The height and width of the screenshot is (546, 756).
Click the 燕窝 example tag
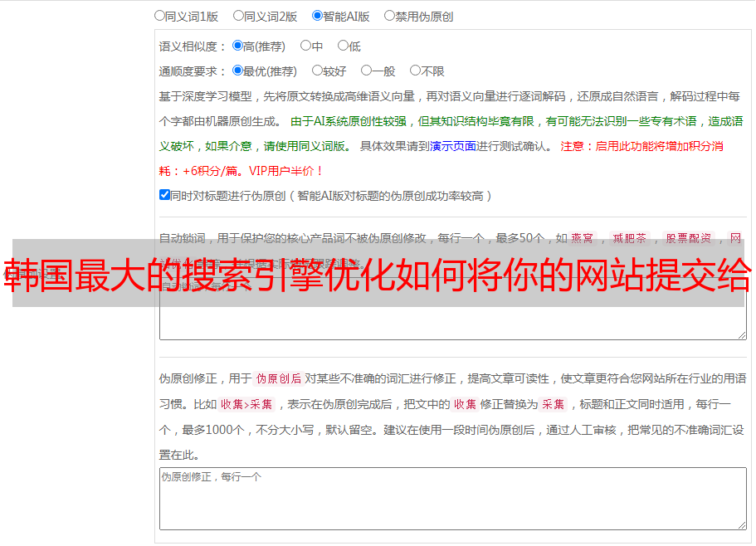[x=583, y=238]
